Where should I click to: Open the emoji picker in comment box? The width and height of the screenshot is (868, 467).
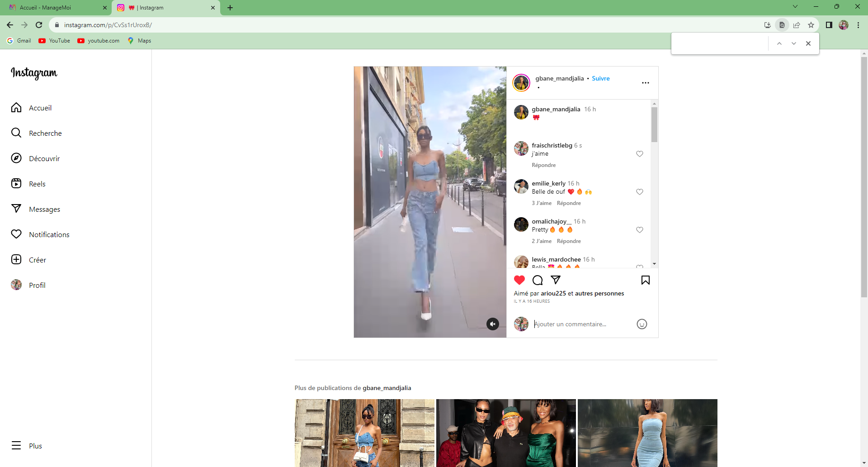point(642,324)
